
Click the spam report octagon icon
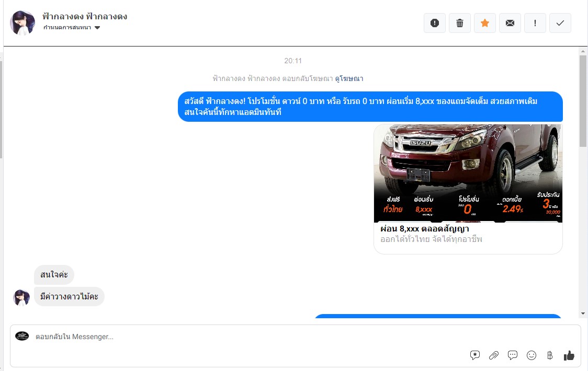point(434,23)
